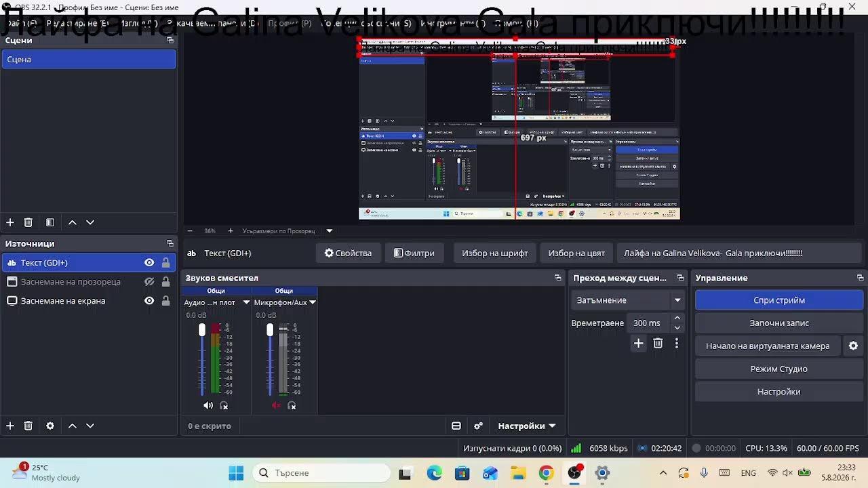Open Microsoft Edge from the taskbar
Viewport: 868px width, 488px height.
pos(434,473)
